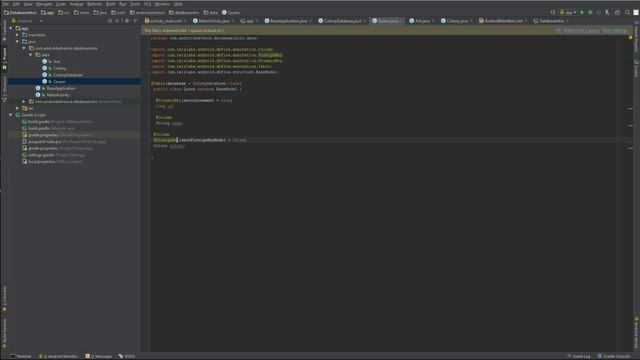Collapse the com.androidadvance.databasemitzo package
Viewport: 640px width, 360px height.
(x=24, y=48)
